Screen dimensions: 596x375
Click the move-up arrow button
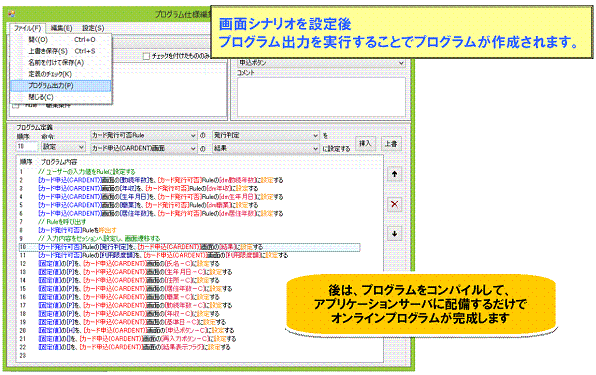(x=394, y=174)
